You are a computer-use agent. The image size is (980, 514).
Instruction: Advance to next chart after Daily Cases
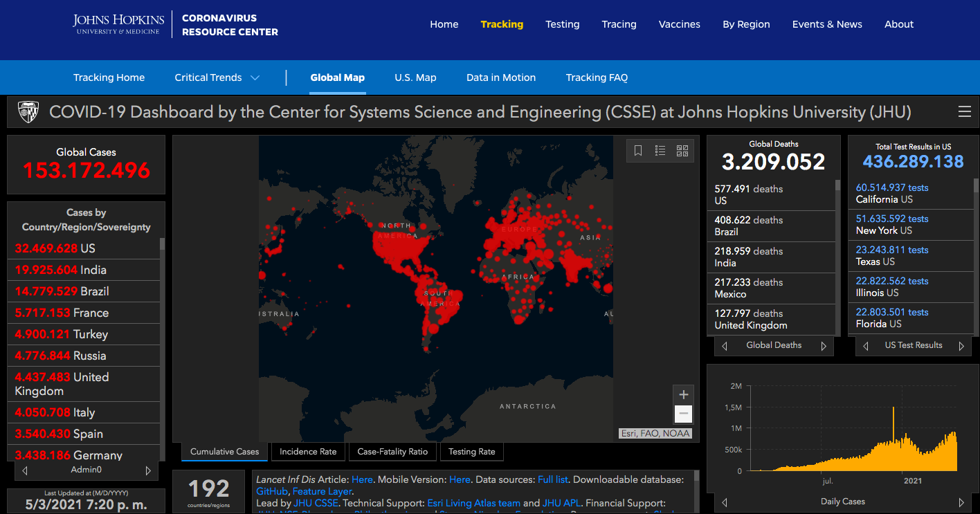(x=961, y=502)
